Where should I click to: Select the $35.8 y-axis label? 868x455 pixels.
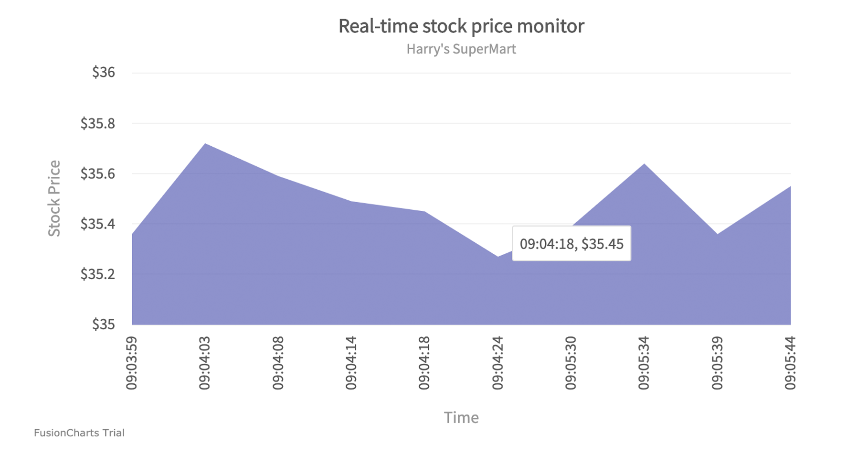tap(98, 123)
